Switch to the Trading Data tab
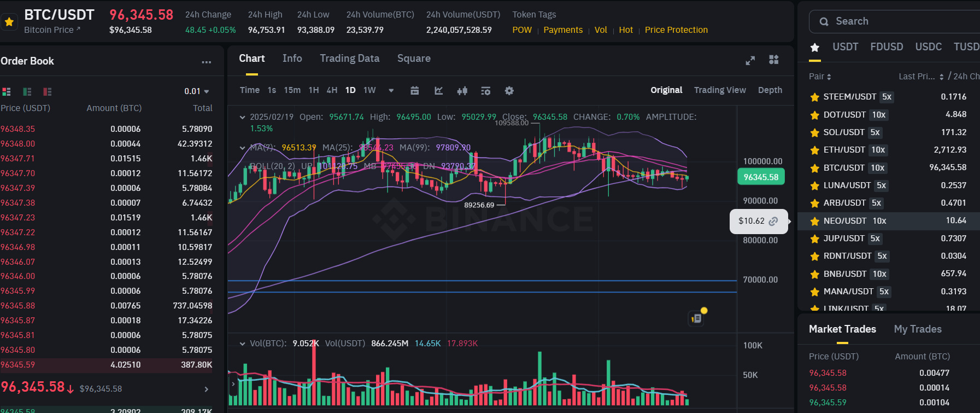The height and width of the screenshot is (413, 980). click(350, 59)
